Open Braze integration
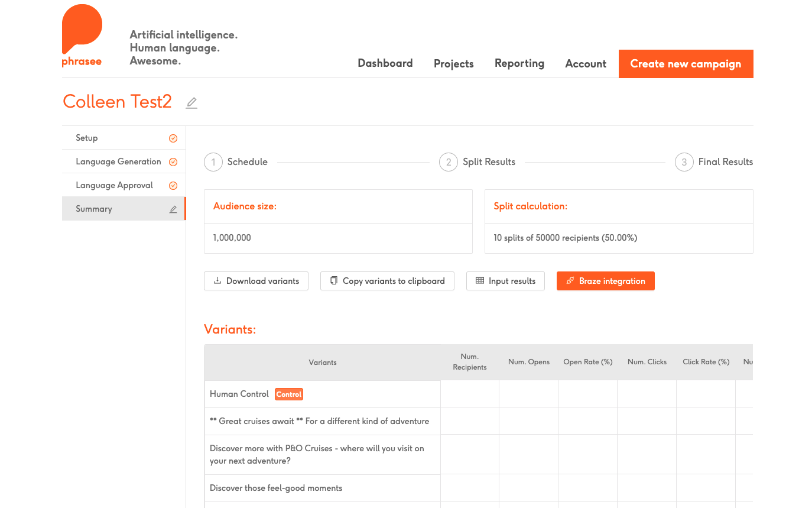Screen dimensions: 812x508 click(x=606, y=281)
